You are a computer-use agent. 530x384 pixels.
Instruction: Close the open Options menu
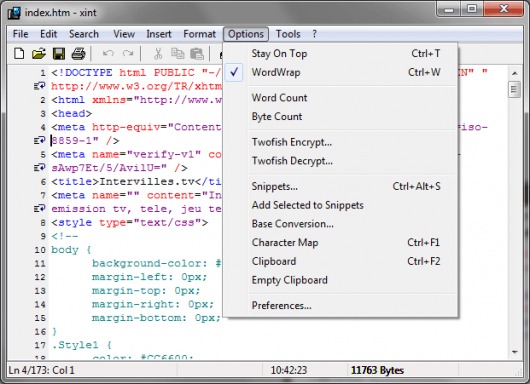tap(246, 34)
